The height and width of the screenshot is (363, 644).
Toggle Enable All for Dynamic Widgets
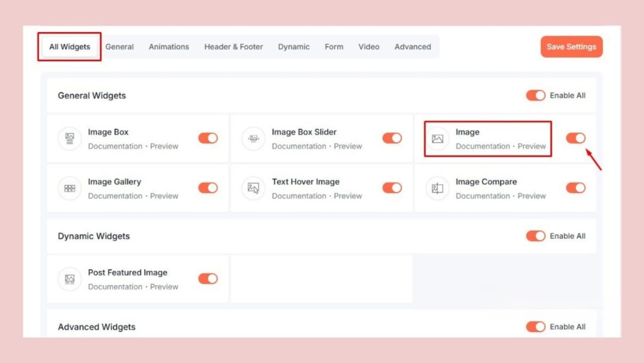point(535,236)
